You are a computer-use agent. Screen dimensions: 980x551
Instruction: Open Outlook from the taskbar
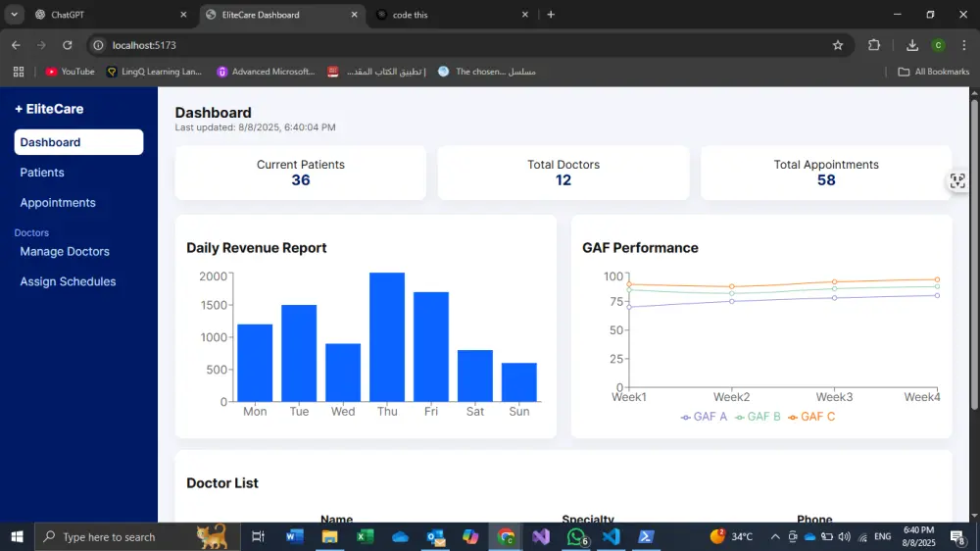[x=436, y=536]
